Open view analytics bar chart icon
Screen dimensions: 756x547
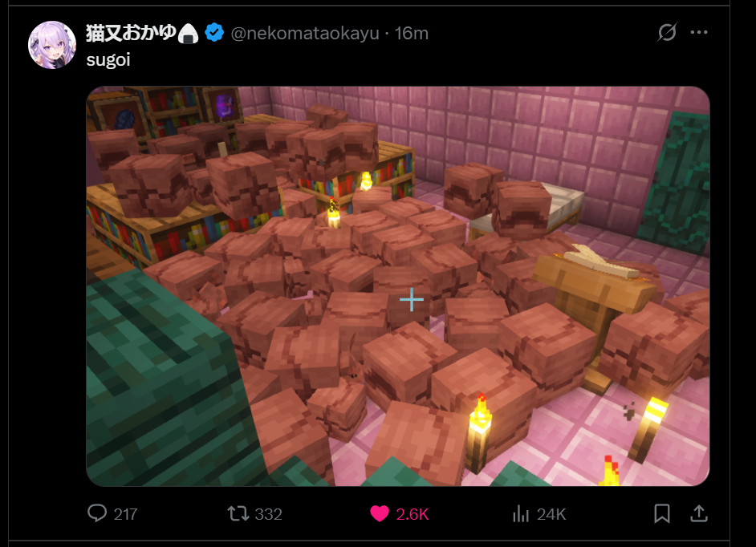coord(521,514)
